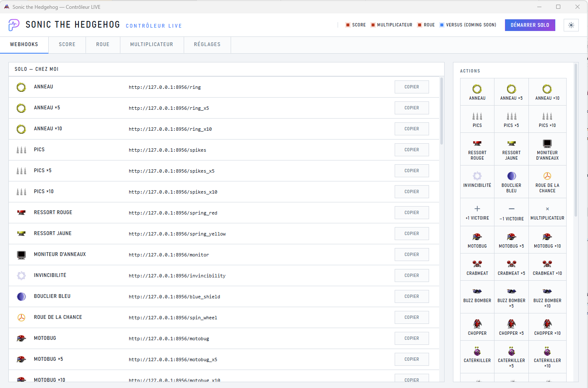This screenshot has height=388, width=588.
Task: Spawn Chopper ×10 enemies
Action: click(x=547, y=327)
